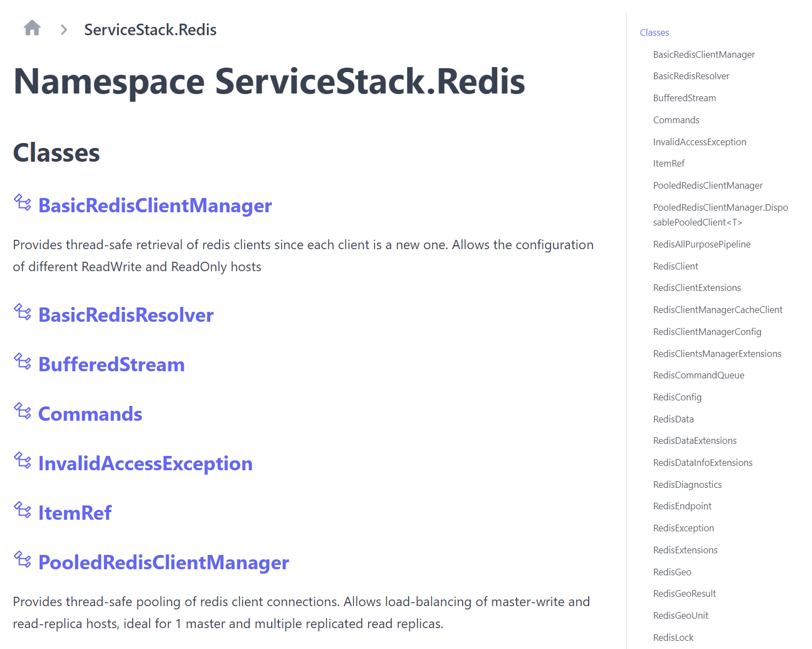Select RedisData in sidebar
Viewport: 812px width, 649px height.
[x=673, y=419]
